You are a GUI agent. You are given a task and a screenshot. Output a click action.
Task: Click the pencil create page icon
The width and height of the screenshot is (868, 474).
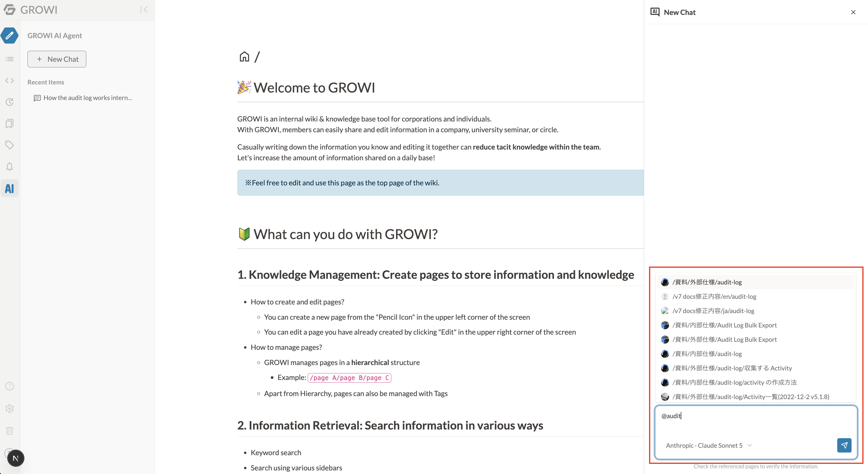click(x=10, y=35)
